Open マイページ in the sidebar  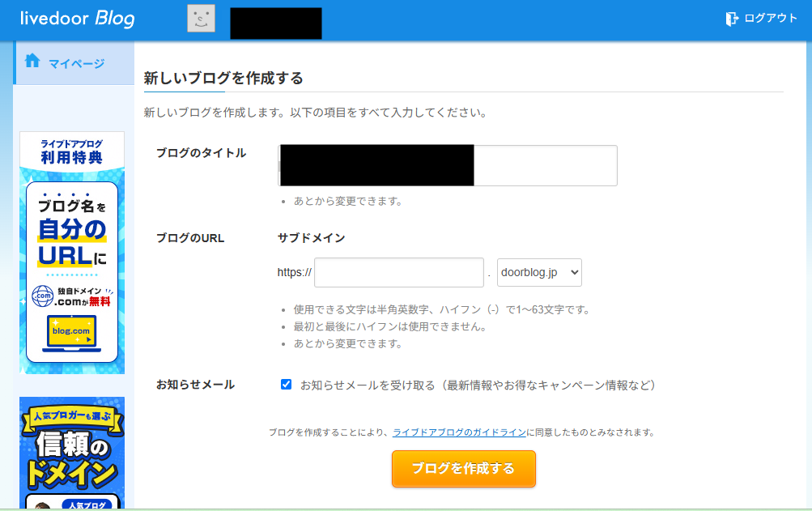[74, 63]
